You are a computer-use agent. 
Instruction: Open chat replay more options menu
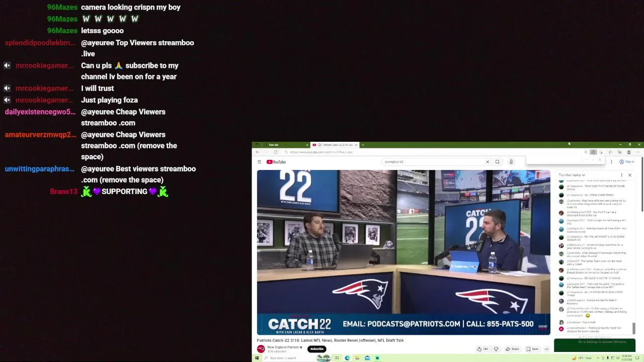[621, 175]
